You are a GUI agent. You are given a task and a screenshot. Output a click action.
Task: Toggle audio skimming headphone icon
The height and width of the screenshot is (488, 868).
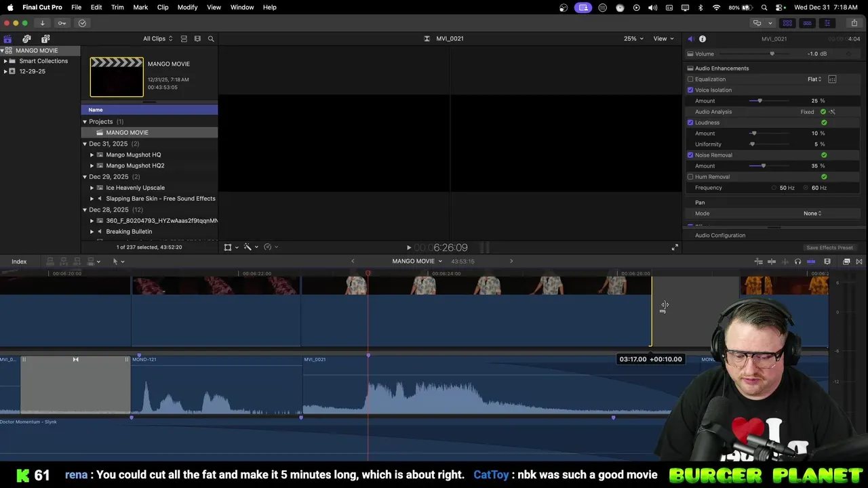(x=797, y=262)
